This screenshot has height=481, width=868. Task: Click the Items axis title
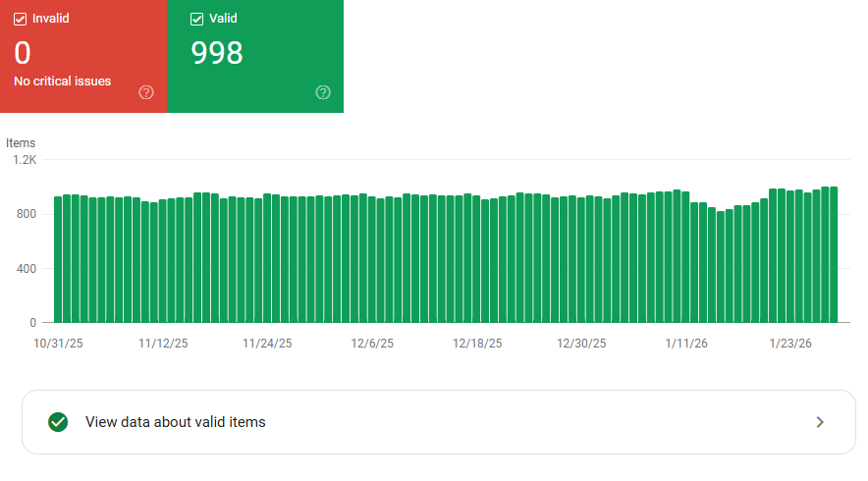(x=21, y=142)
